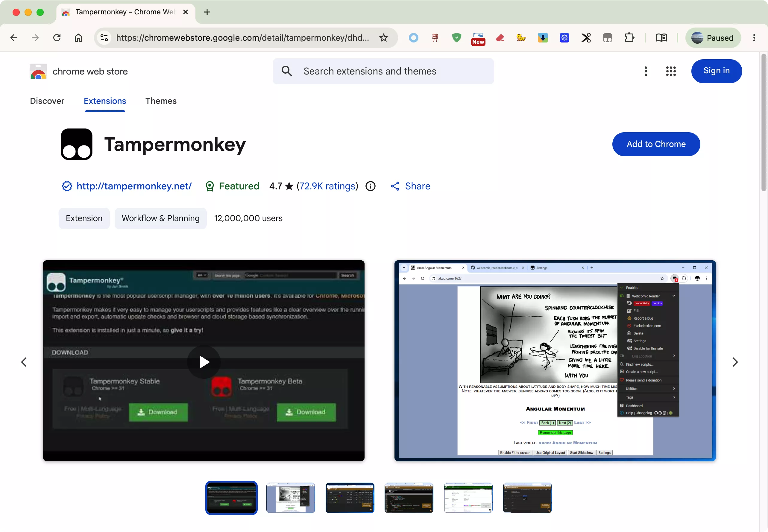This screenshot has height=532, width=768.
Task: Open the red eraser extension icon
Action: pos(500,38)
